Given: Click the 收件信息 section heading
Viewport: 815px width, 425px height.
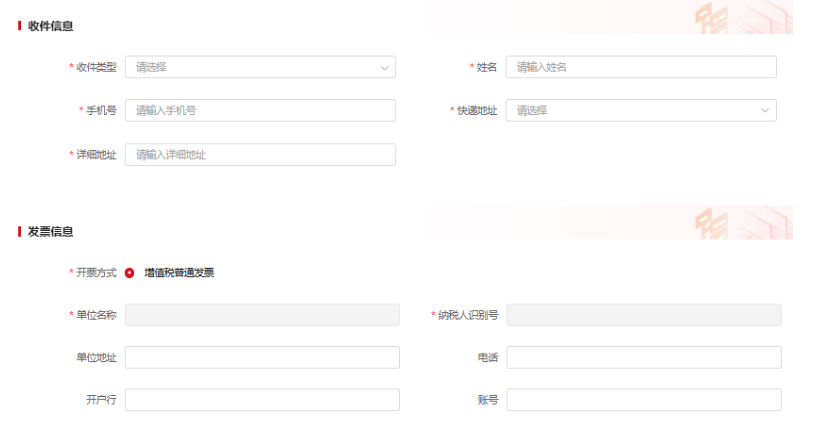Looking at the screenshot, I should click(50, 26).
